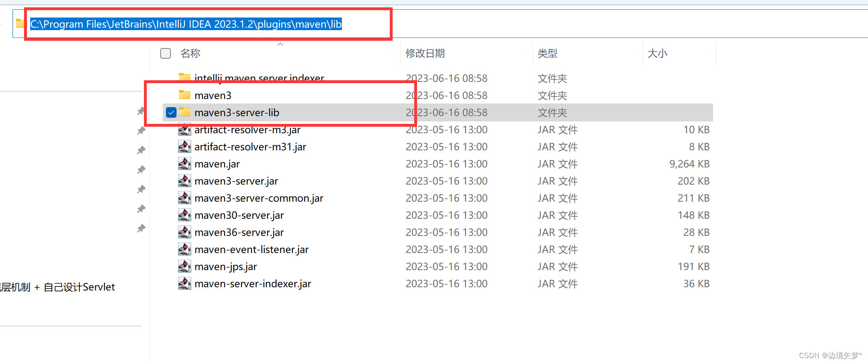
Task: Select the maven3-server.jar file name
Action: point(236,181)
